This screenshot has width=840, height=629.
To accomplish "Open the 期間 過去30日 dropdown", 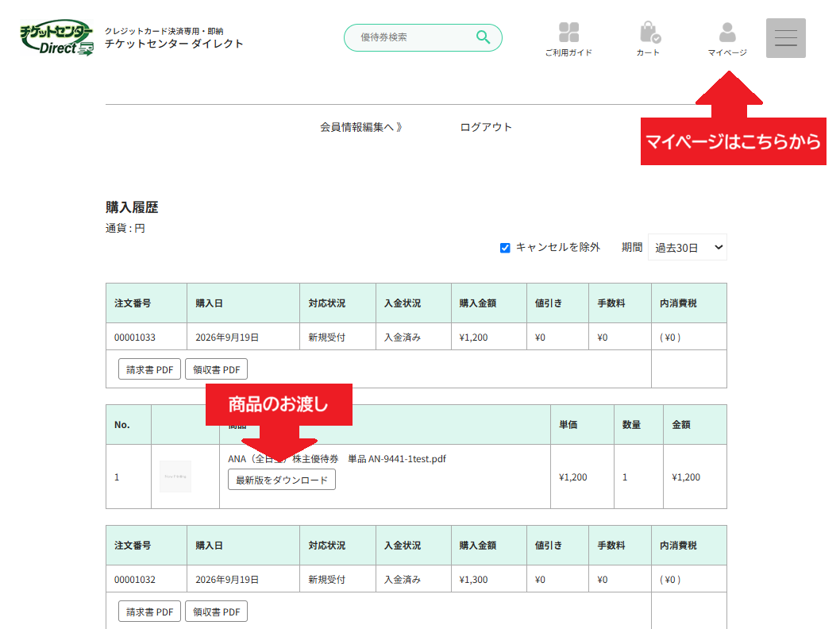I will pyautogui.click(x=688, y=247).
